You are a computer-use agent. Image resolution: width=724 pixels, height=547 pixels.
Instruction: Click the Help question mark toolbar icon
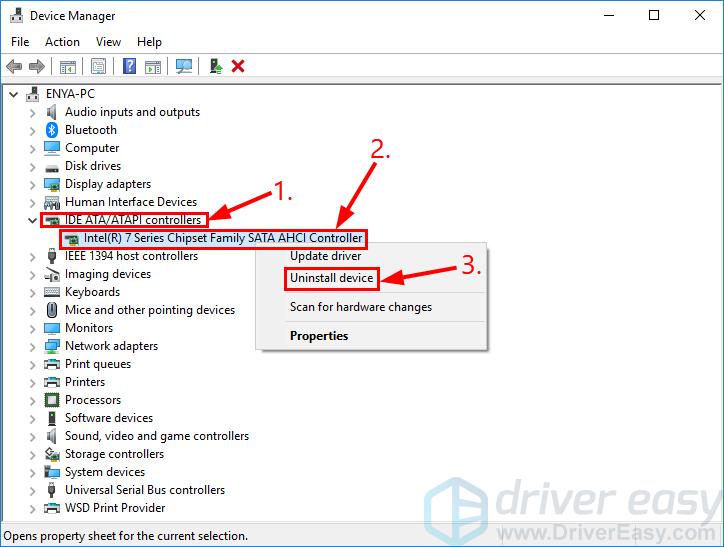click(129, 66)
